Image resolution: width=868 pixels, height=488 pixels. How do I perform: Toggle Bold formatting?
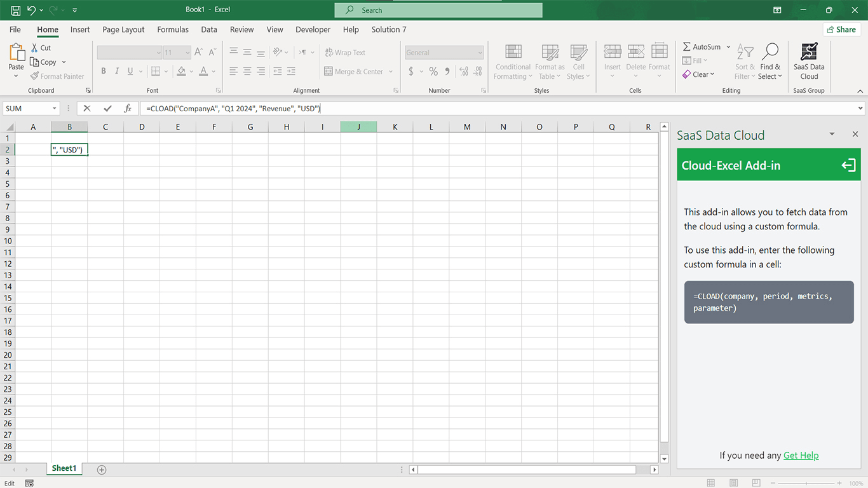(104, 71)
